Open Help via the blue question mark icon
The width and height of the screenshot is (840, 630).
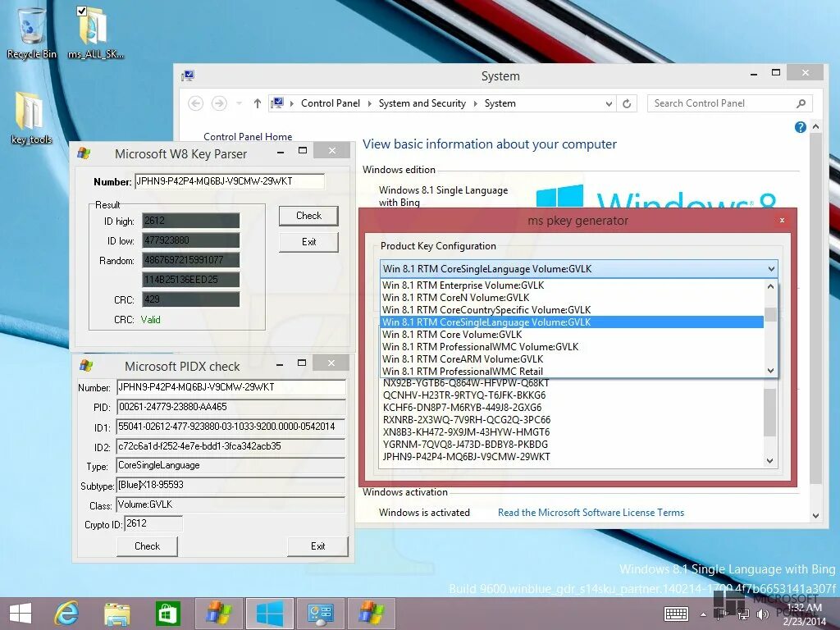pos(799,126)
